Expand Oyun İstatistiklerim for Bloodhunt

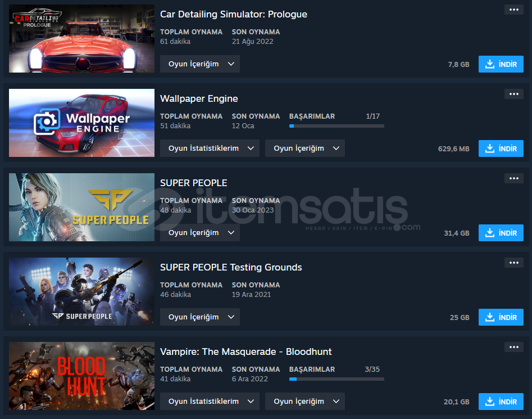[x=210, y=402]
